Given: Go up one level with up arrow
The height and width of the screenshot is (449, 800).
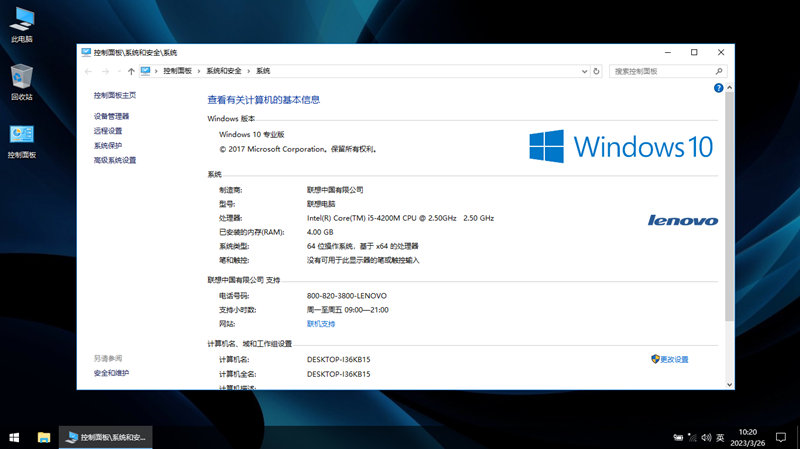Looking at the screenshot, I should tap(131, 71).
